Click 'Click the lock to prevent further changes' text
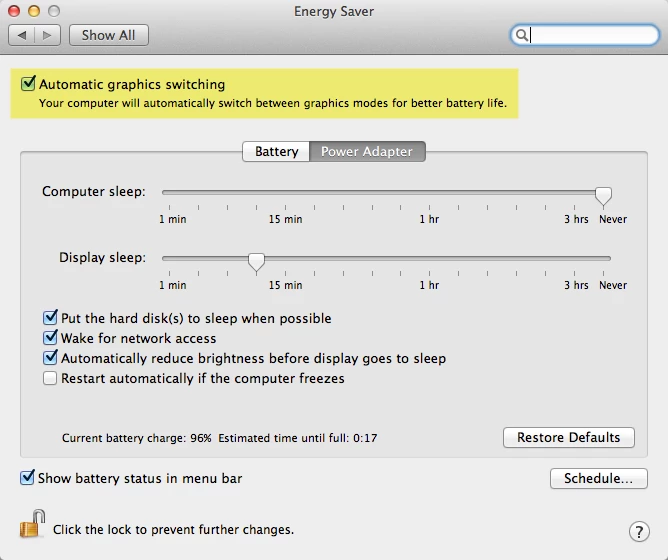This screenshot has width=668, height=560. pyautogui.click(x=173, y=529)
